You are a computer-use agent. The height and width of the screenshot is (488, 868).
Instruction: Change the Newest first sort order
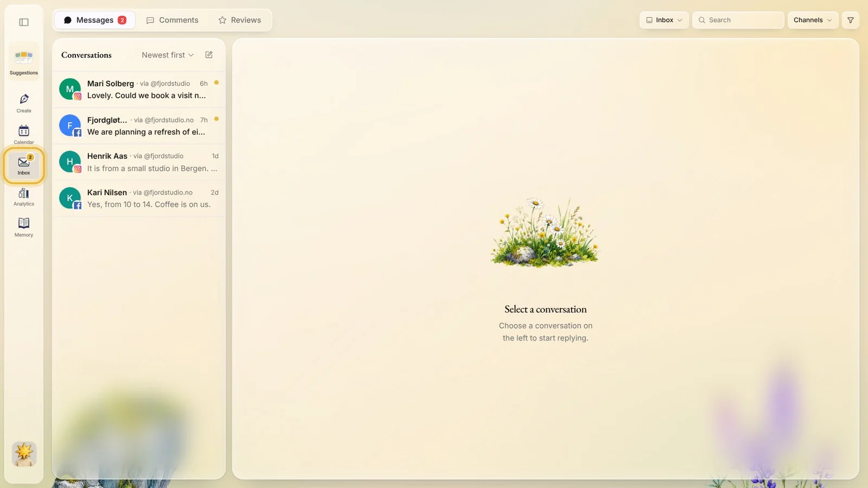[168, 55]
